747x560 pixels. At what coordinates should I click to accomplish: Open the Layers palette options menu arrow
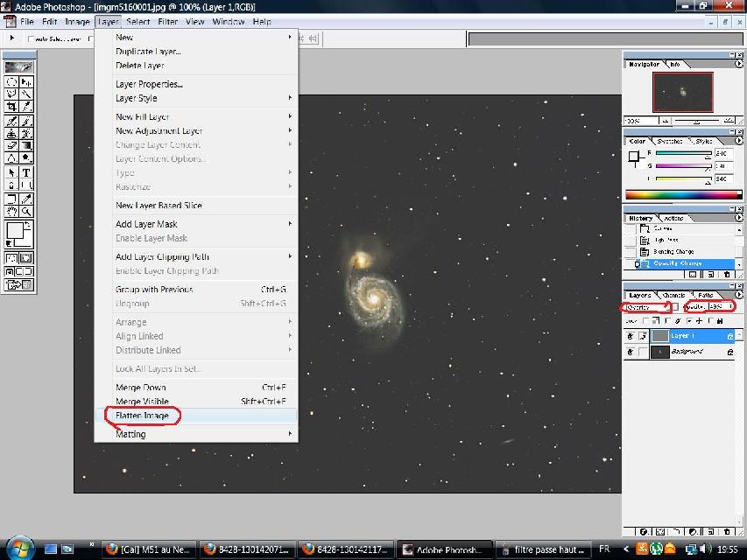pos(738,295)
